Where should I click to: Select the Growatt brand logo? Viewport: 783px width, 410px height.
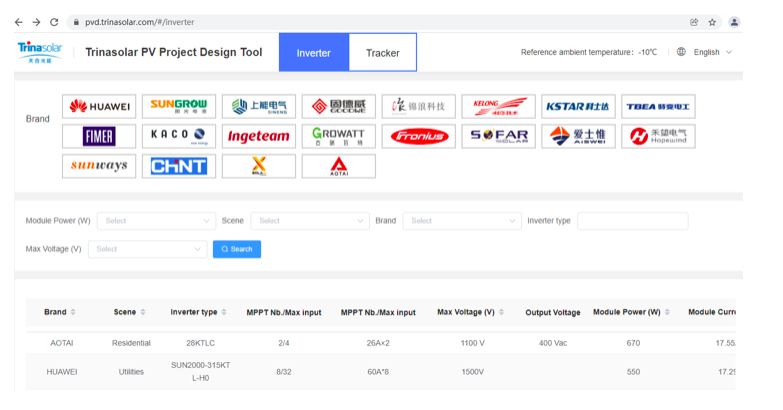pyautogui.click(x=339, y=136)
